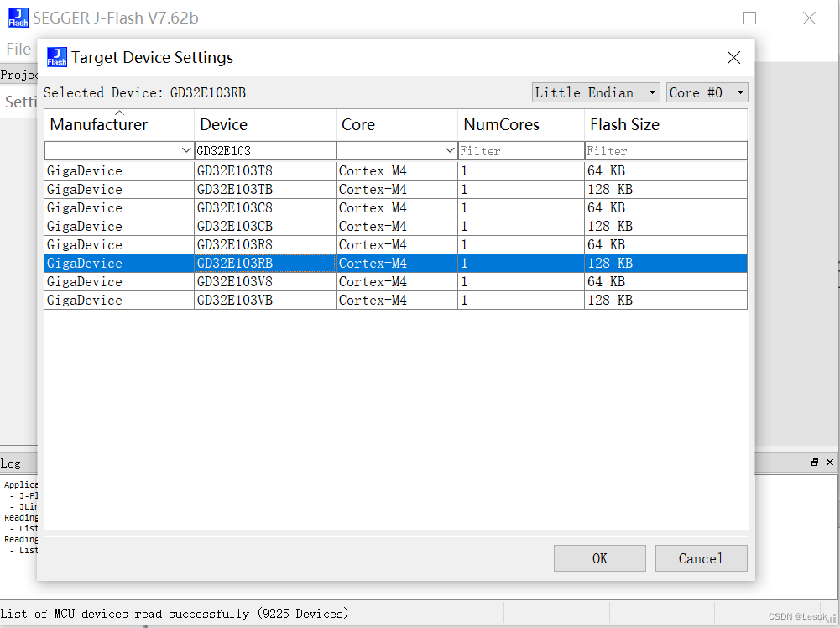Image resolution: width=840 pixels, height=628 pixels.
Task: Sort by the Manufacturer column header
Action: click(x=119, y=125)
